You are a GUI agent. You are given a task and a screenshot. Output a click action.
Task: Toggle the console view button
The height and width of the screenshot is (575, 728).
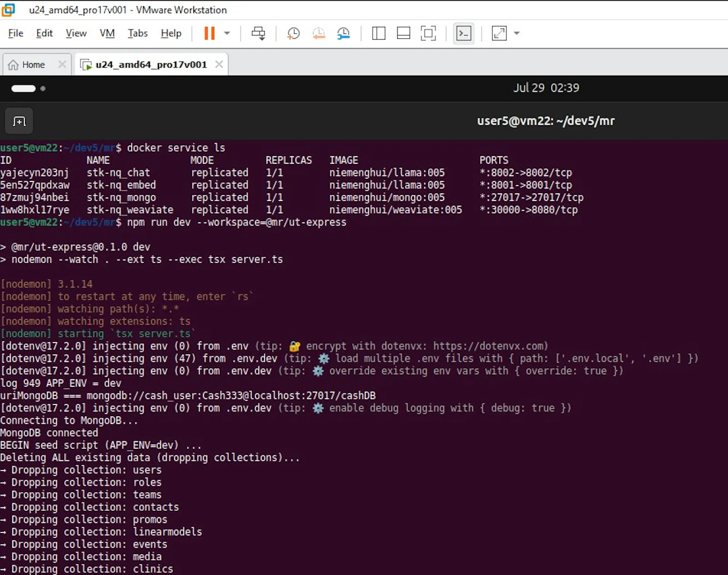[x=464, y=33]
